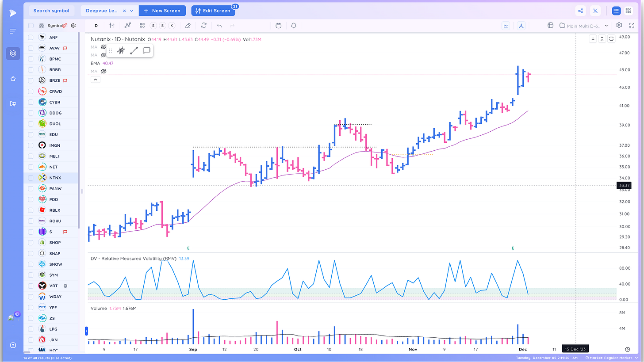Switch to list view layout icon

point(616,11)
